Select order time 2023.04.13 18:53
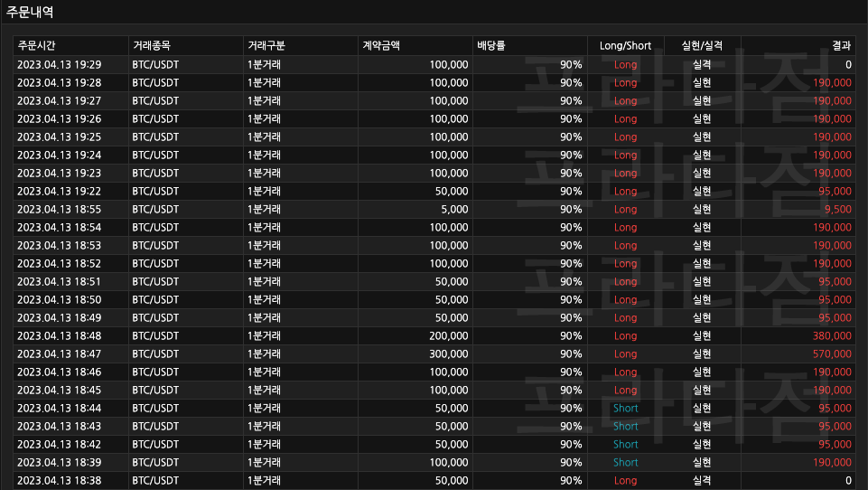 point(60,246)
